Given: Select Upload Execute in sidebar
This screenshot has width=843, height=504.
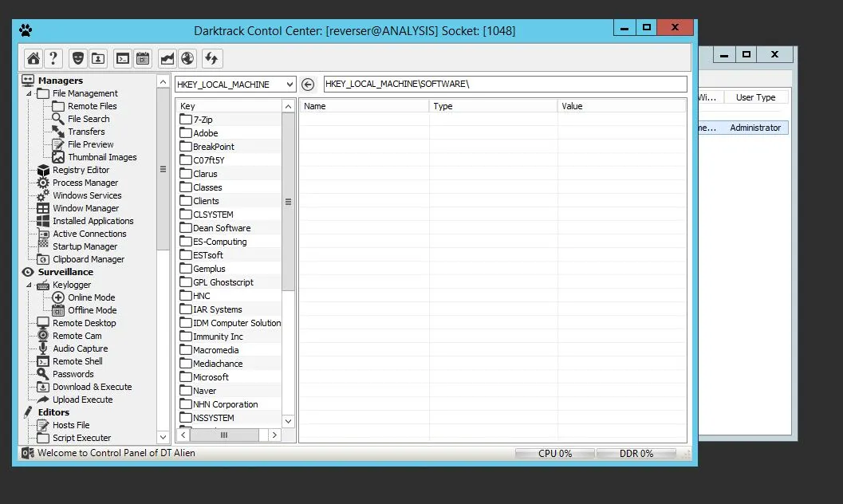Looking at the screenshot, I should pyautogui.click(x=82, y=400).
